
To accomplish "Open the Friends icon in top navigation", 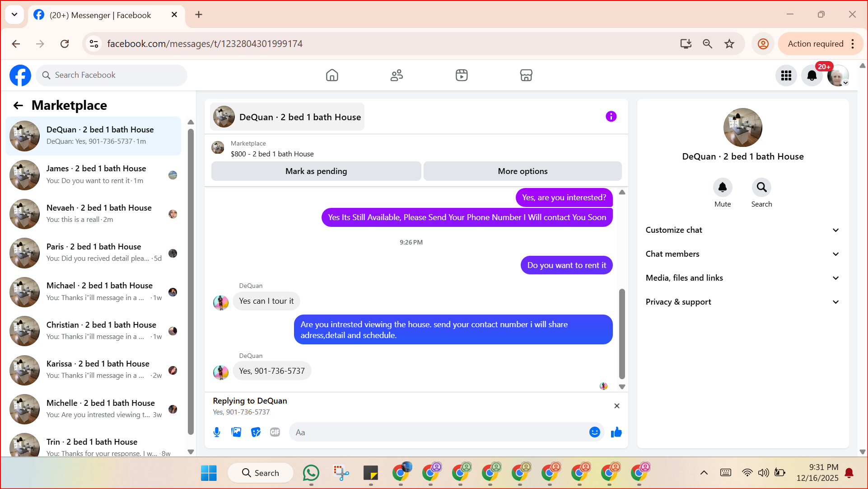I will click(397, 75).
